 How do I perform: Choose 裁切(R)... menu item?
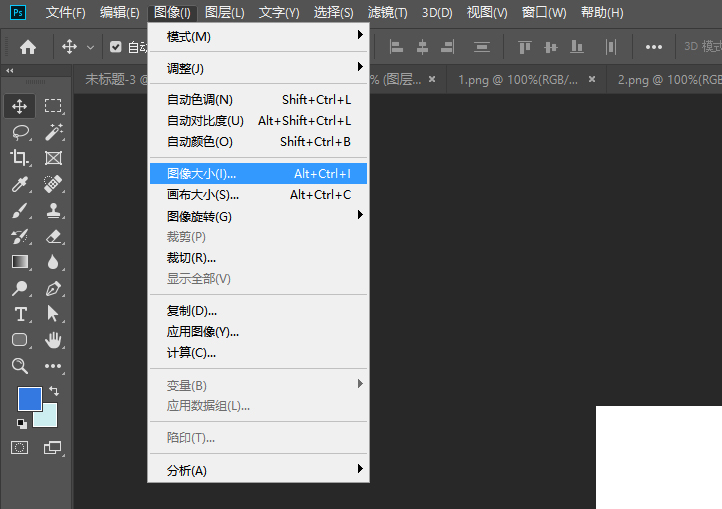click(x=258, y=258)
